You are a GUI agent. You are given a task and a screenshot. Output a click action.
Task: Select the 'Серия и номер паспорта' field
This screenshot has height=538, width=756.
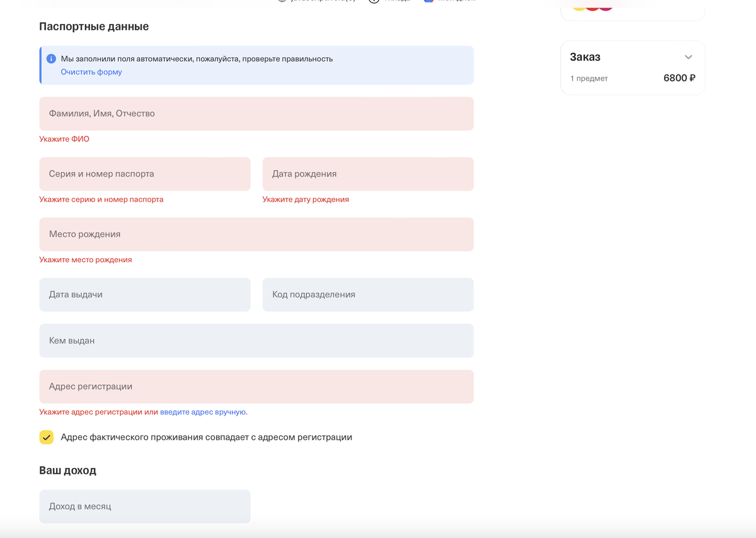[x=145, y=174]
